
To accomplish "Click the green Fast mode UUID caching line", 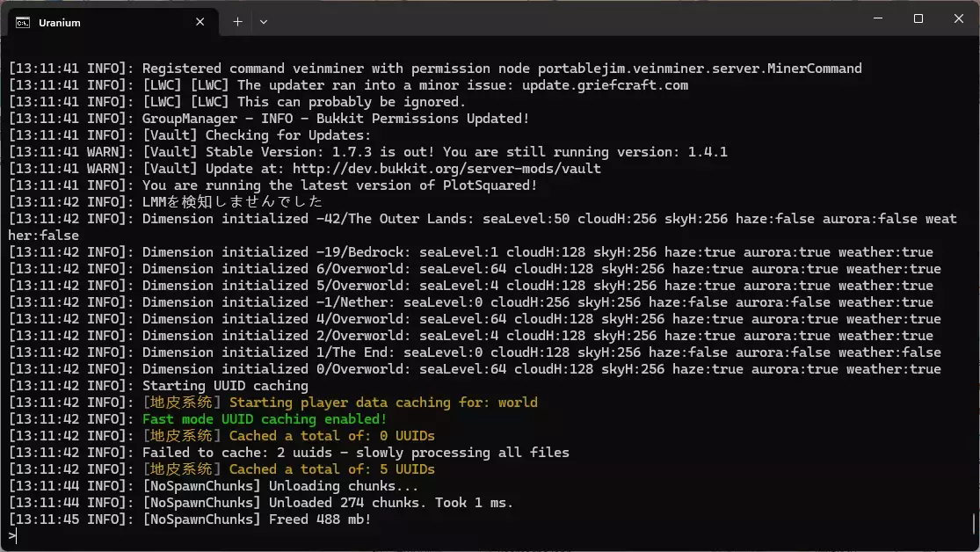I will coord(265,419).
